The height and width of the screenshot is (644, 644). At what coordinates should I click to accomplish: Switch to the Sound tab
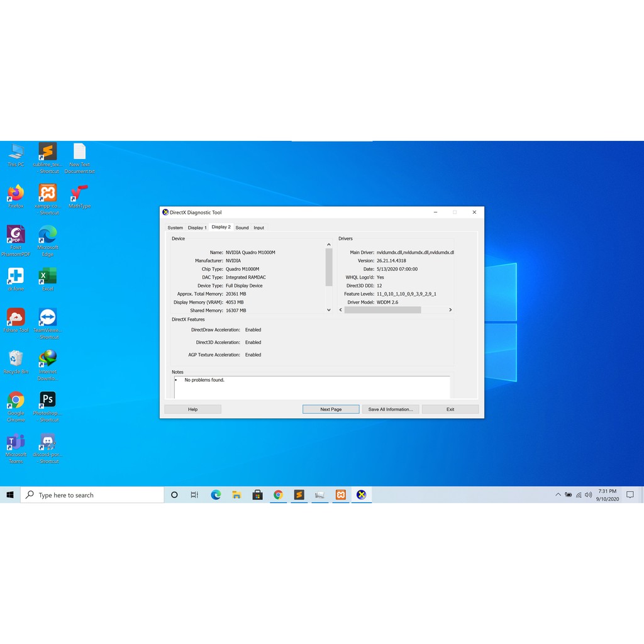click(x=242, y=228)
